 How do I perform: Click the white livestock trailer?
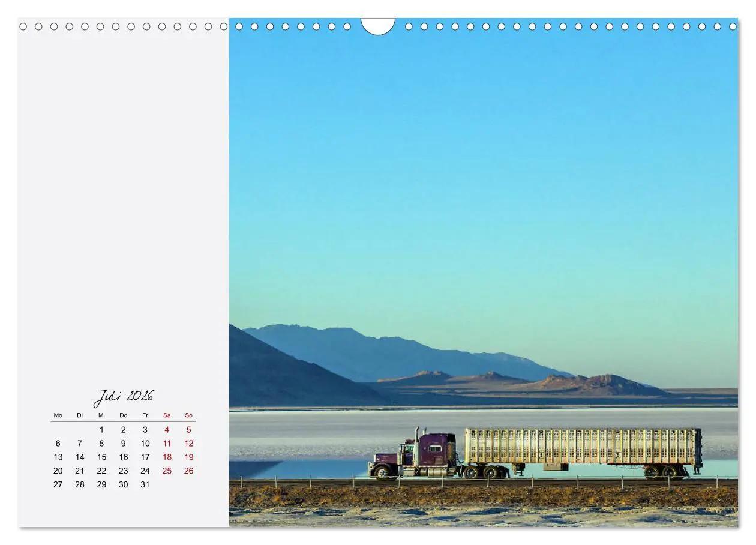pyautogui.click(x=582, y=446)
